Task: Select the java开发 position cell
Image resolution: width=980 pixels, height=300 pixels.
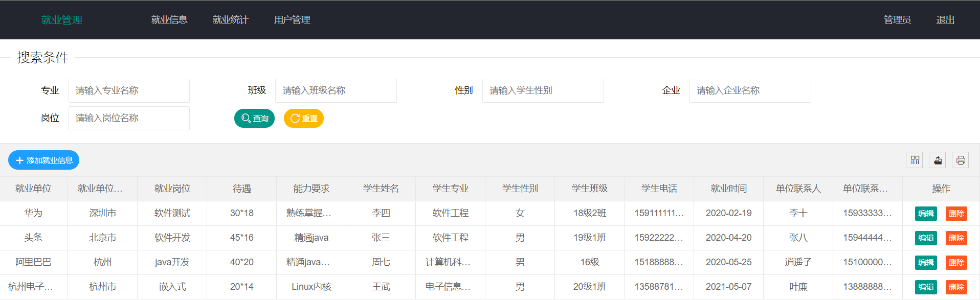Action: [172, 262]
